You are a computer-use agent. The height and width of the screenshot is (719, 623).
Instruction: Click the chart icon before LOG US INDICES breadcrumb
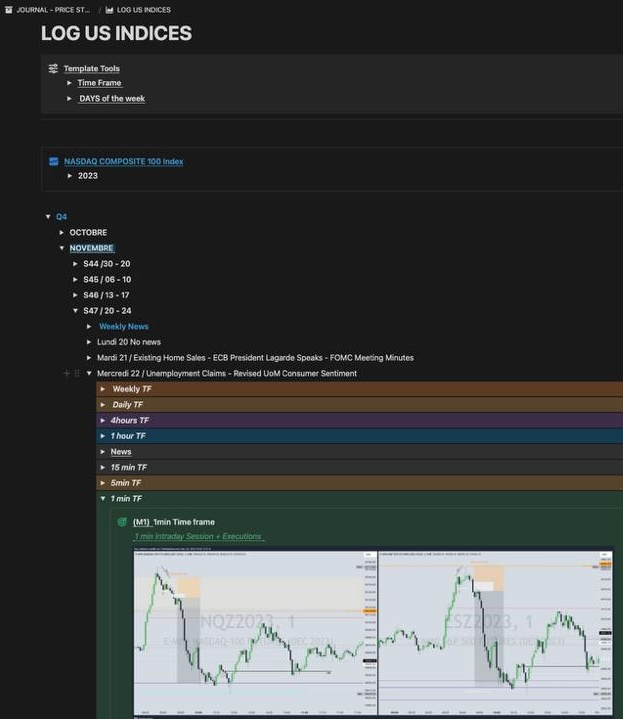click(109, 10)
